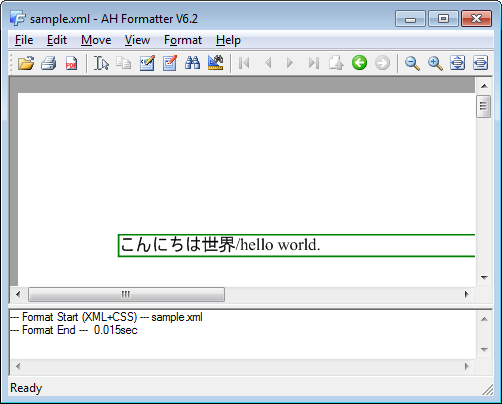Click the document horizontal scrollbar thumb
The width and height of the screenshot is (502, 404).
[126, 294]
